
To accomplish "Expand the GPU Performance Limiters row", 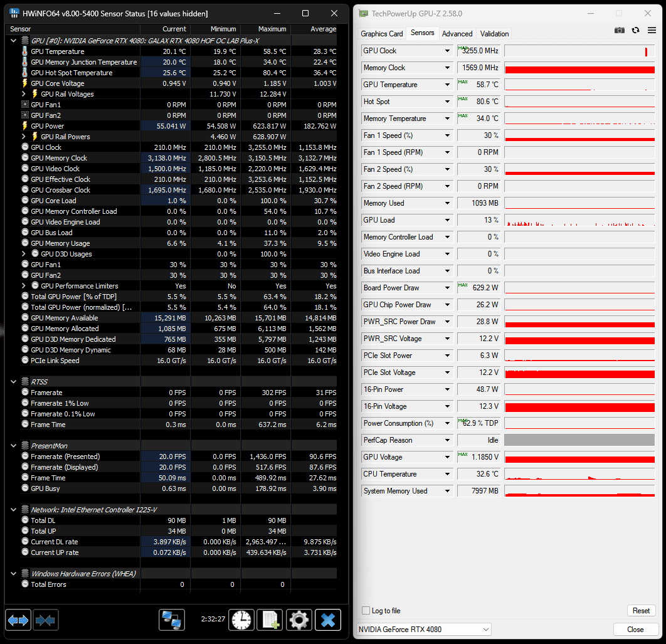I will click(24, 285).
